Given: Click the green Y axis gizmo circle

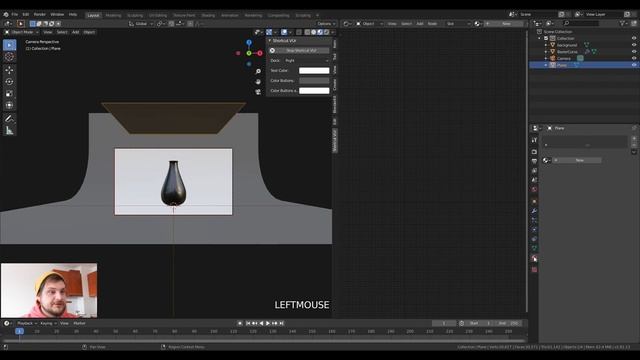Looking at the screenshot, I should [249, 53].
